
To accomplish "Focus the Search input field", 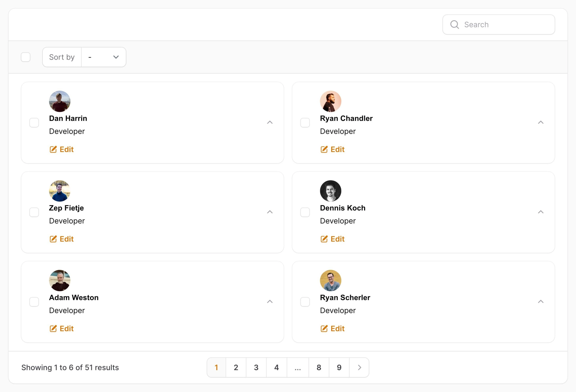I will (498, 25).
